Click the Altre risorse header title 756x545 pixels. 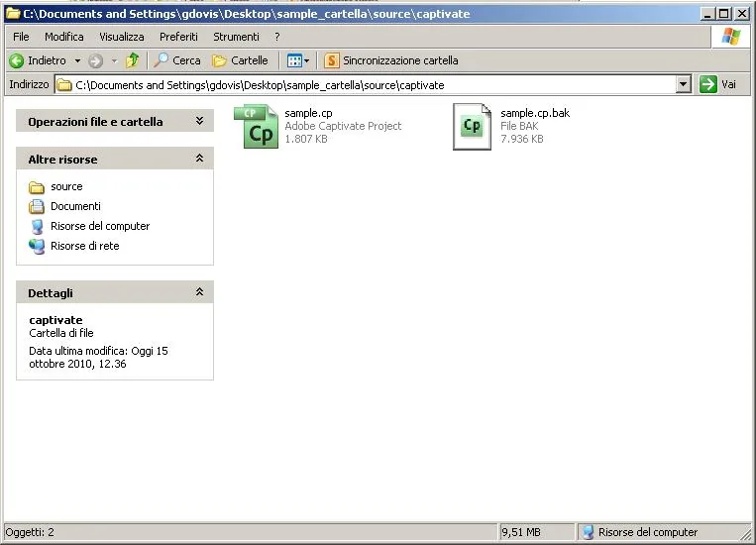click(x=62, y=160)
